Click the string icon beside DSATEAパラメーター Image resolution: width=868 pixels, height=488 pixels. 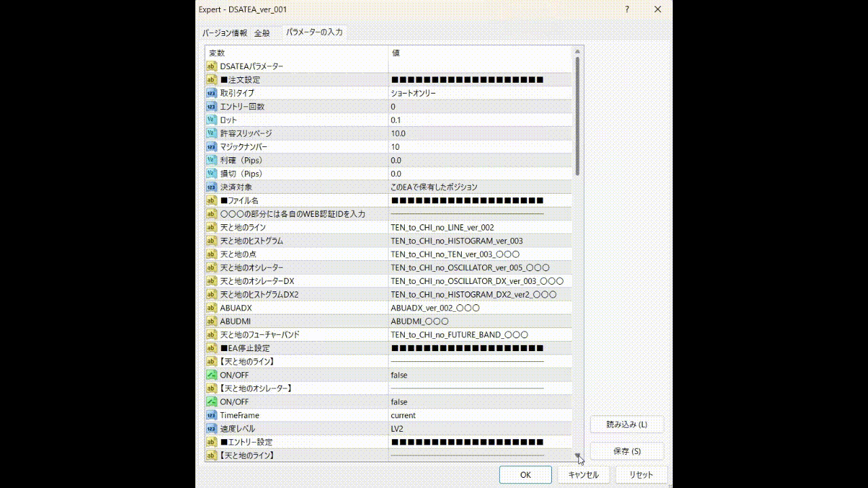point(212,66)
